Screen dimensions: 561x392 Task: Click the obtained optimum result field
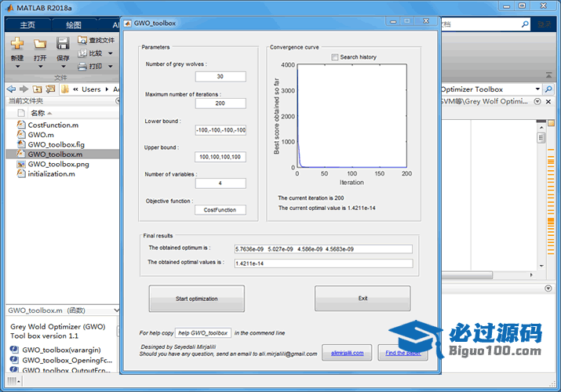click(323, 249)
